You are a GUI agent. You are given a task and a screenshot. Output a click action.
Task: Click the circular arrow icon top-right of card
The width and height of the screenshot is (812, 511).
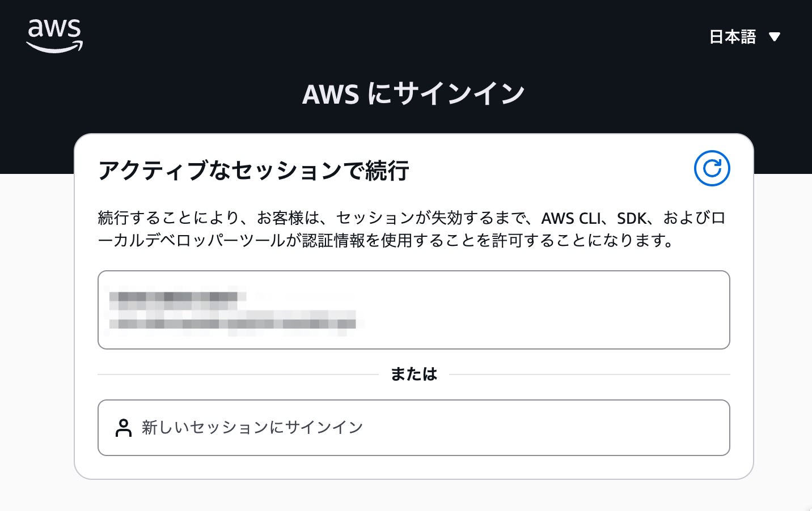[712, 168]
